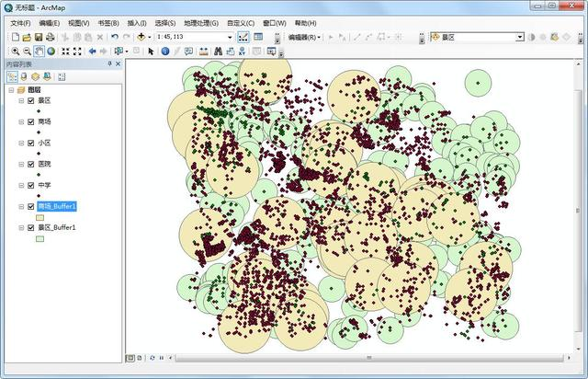Open the Go To XY tool
The width and height of the screenshot is (588, 379).
pos(243,52)
